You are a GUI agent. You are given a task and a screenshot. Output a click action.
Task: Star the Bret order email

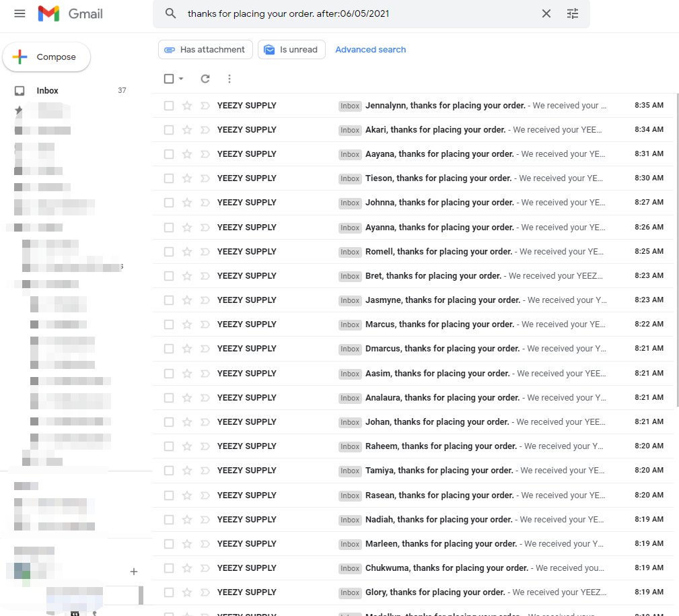[187, 276]
